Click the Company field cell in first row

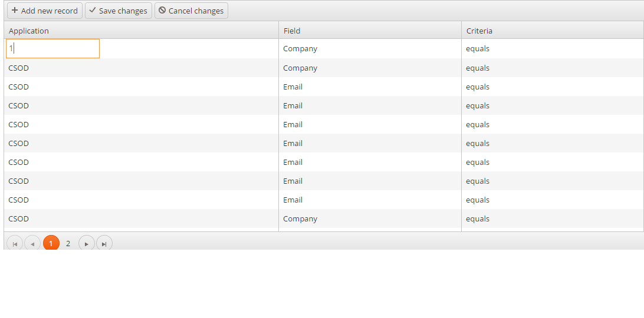(x=300, y=49)
